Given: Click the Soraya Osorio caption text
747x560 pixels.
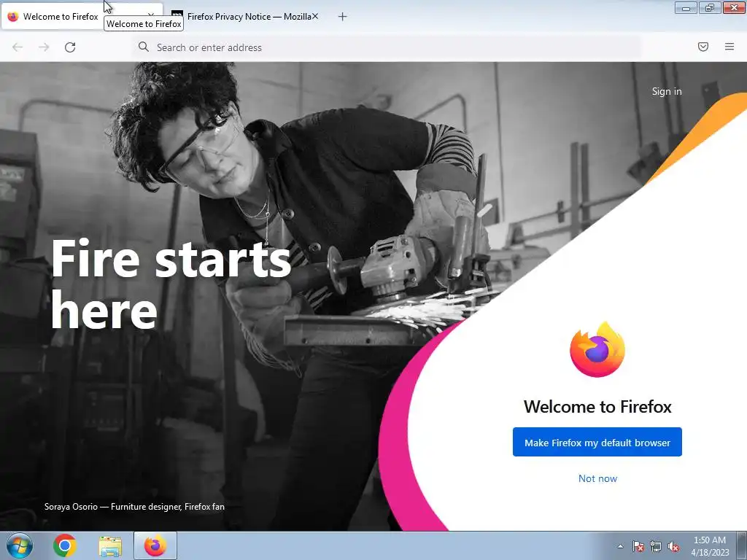Looking at the screenshot, I should click(134, 507).
